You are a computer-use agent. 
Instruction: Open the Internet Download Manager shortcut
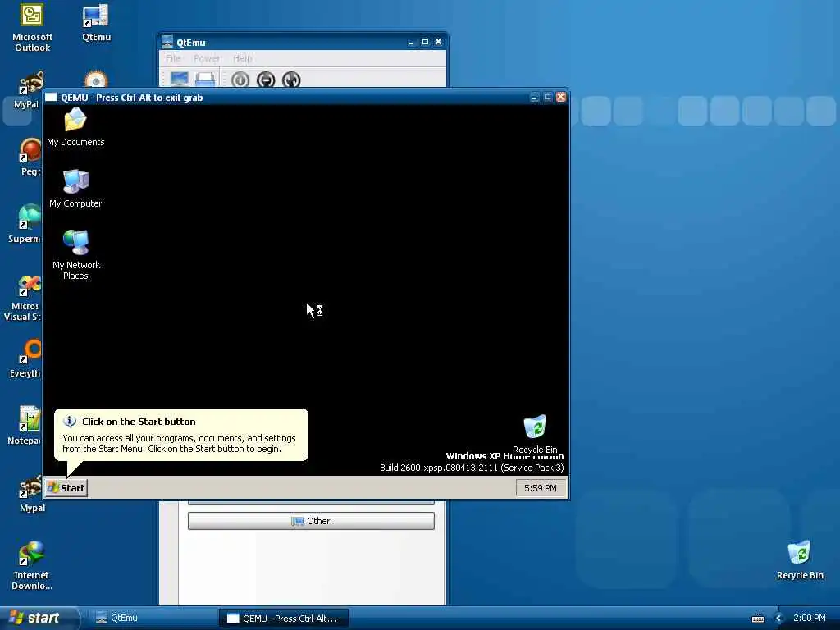click(x=32, y=565)
